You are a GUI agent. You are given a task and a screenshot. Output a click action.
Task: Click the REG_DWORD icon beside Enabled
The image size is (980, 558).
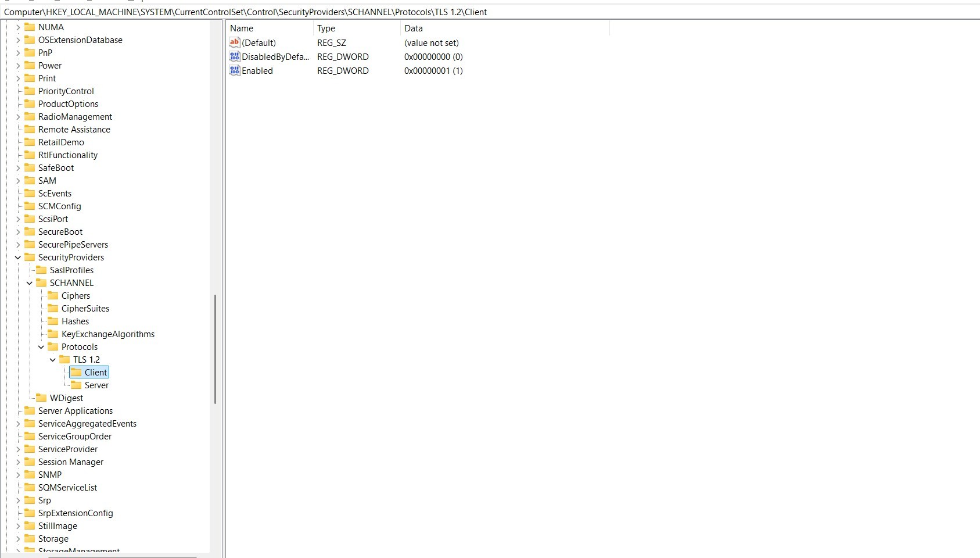pyautogui.click(x=234, y=70)
